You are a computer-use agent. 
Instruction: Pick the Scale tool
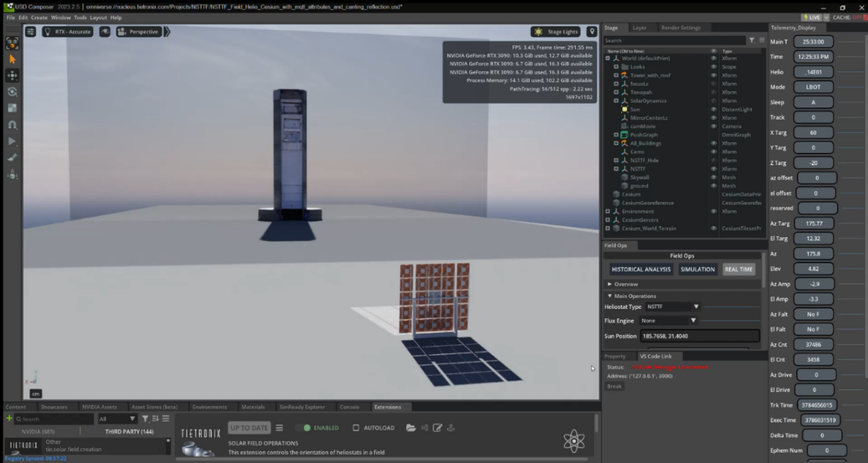[x=12, y=108]
